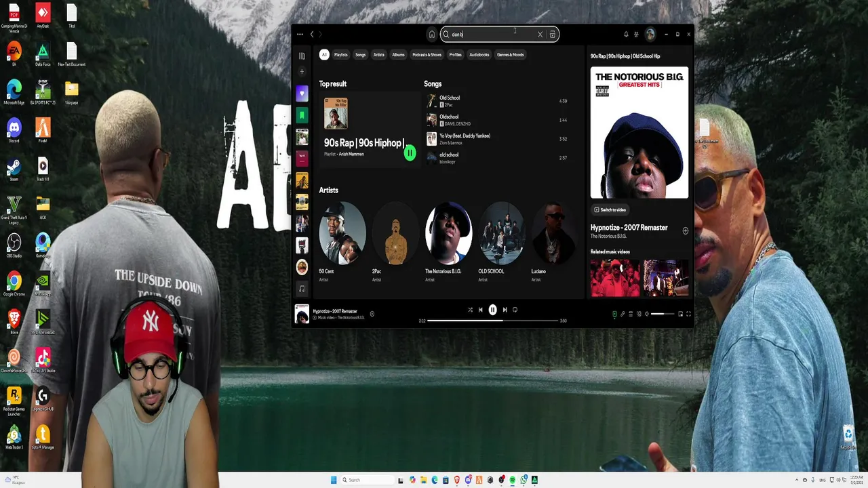Viewport: 868px width, 488px height.
Task: Go to Spotify Home
Action: [431, 35]
